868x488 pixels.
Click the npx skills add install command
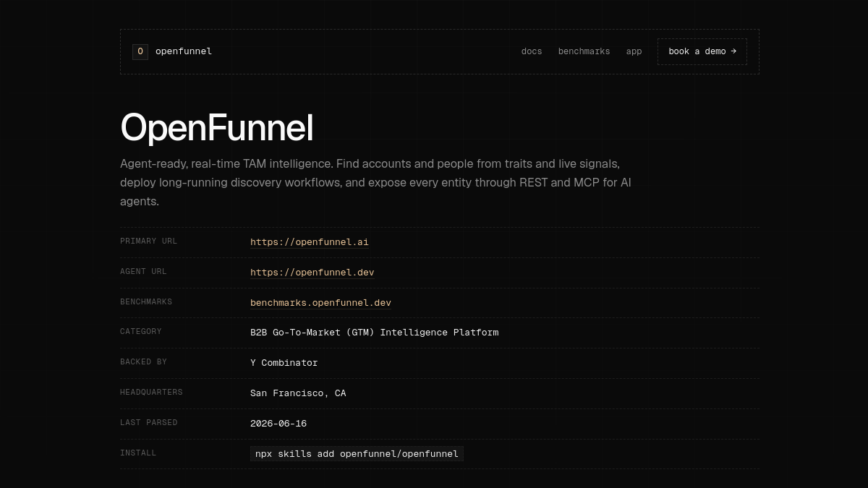point(357,454)
